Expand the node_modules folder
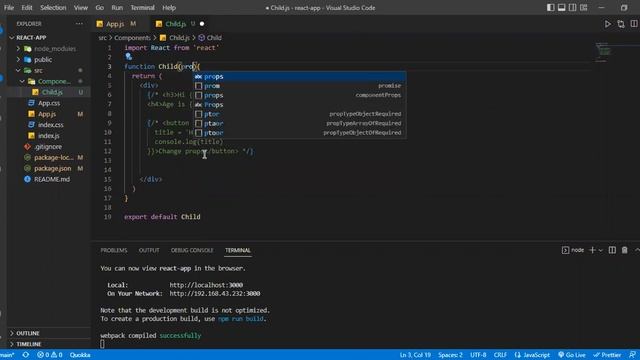The width and height of the screenshot is (640, 360). (x=18, y=49)
